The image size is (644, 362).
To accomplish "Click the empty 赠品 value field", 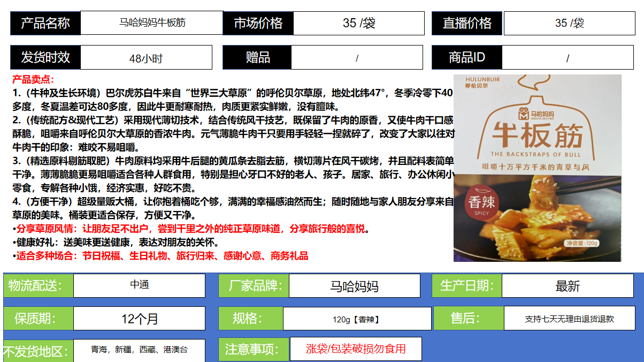I will click(x=357, y=58).
